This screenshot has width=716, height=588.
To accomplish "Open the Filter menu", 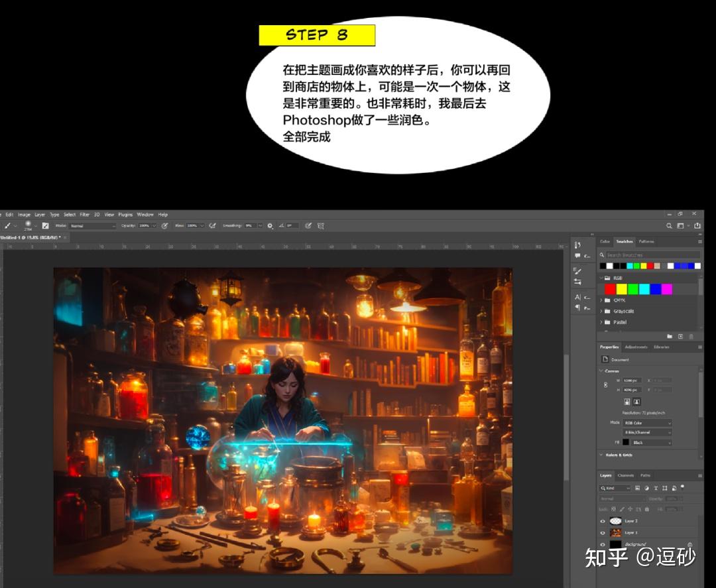I will coord(84,215).
